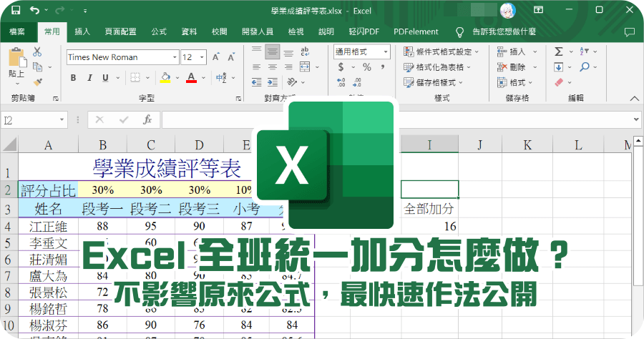Open 條件式格式設定 menu
Viewport: 644px width, 339px height.
(x=441, y=51)
